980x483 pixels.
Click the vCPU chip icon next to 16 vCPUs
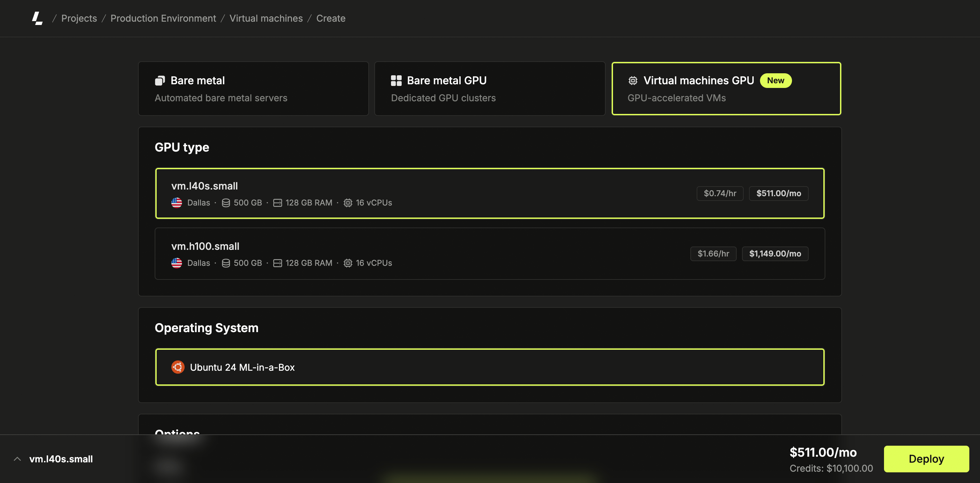tap(347, 202)
